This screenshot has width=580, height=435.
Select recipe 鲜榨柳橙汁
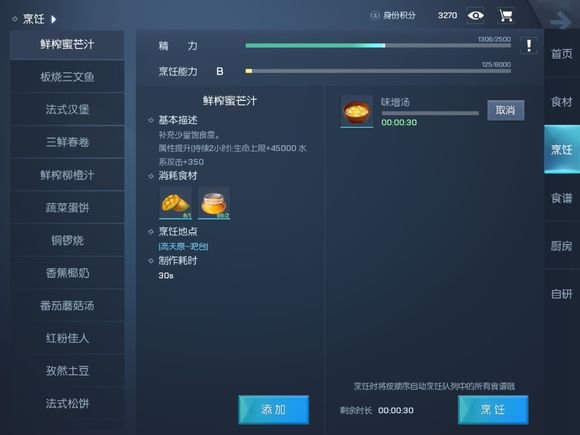point(67,175)
